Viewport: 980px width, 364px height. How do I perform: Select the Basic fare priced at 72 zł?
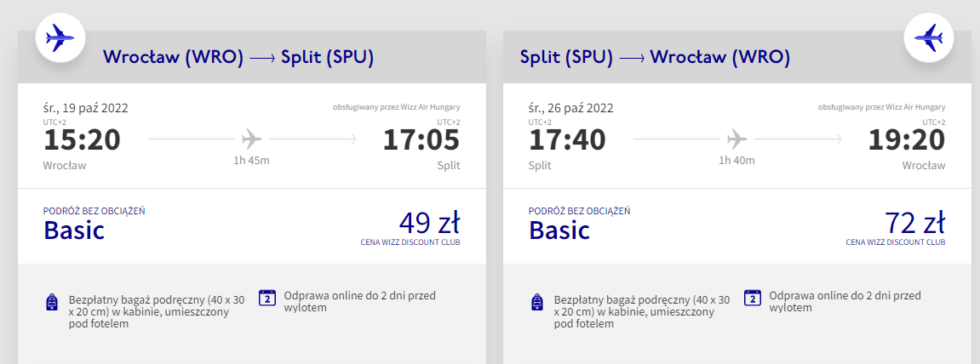click(x=914, y=224)
